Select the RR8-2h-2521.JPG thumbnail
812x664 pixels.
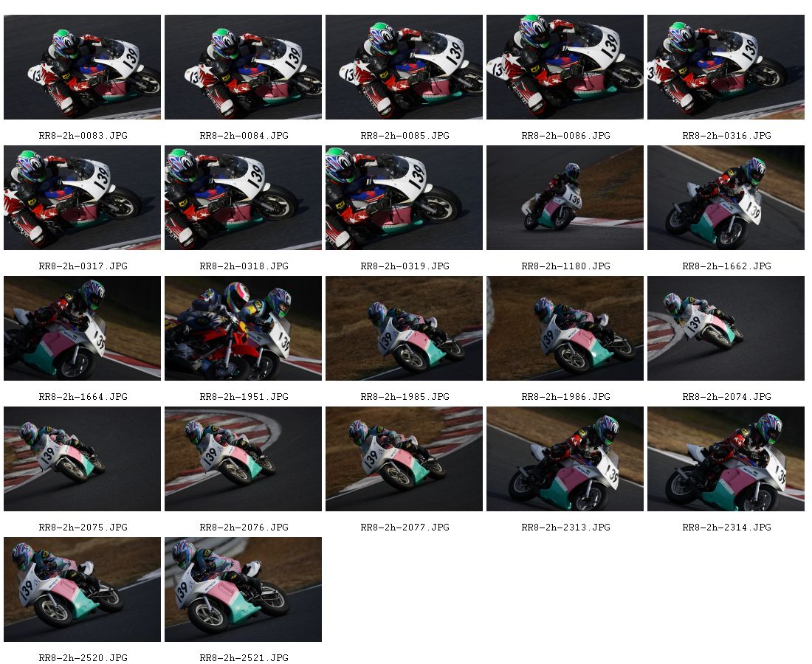tap(244, 589)
